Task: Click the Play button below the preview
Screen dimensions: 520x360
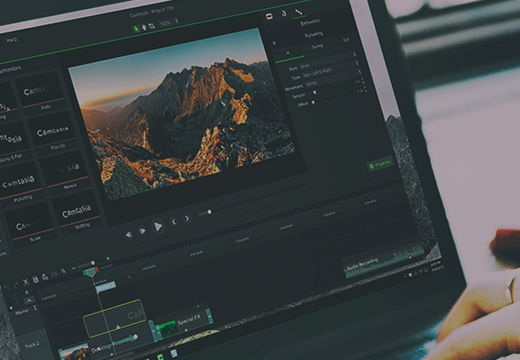Action: point(158,226)
